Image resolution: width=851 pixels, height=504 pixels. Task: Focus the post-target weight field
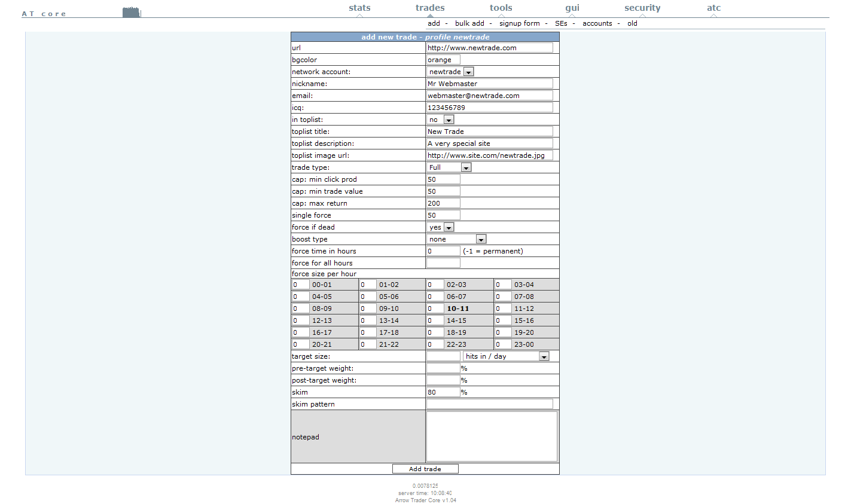pyautogui.click(x=443, y=380)
